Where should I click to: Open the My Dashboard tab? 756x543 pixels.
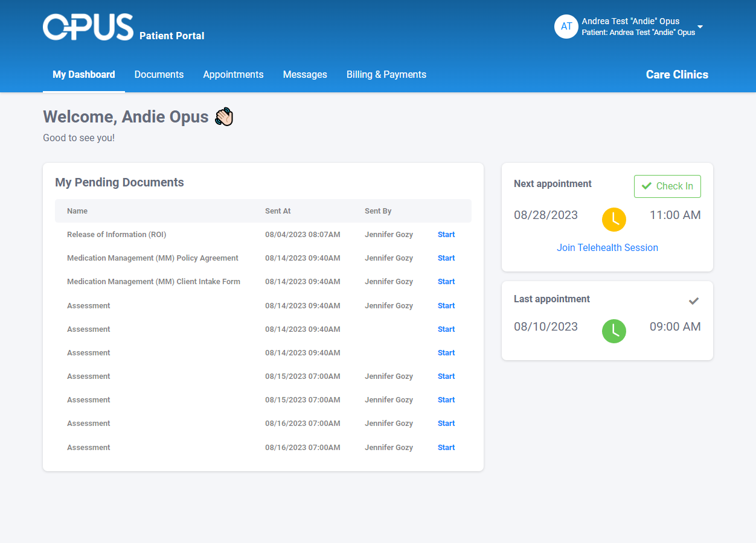click(x=84, y=75)
